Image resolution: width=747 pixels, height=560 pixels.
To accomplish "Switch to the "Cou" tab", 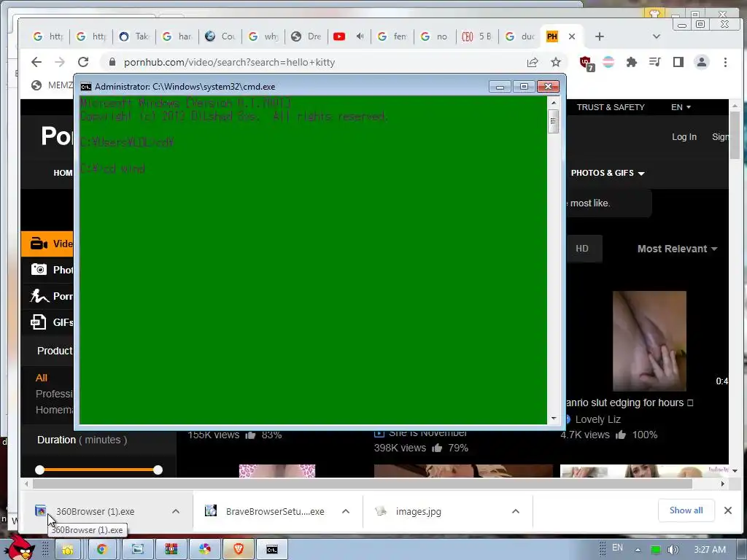I will (220, 36).
